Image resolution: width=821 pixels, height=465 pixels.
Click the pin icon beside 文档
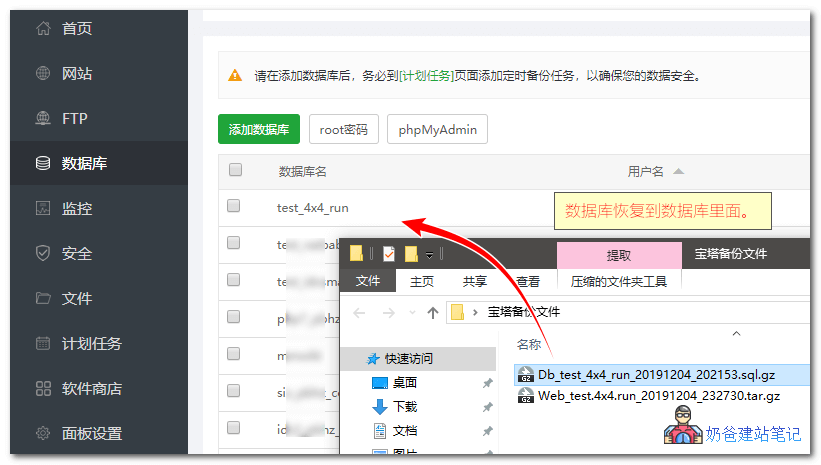coord(487,431)
